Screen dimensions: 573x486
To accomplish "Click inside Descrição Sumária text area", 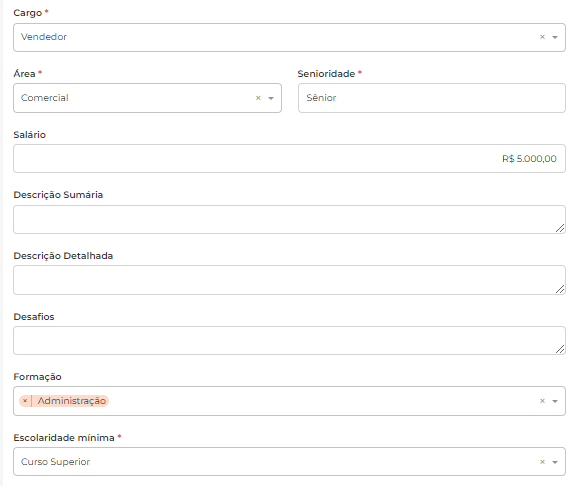I will point(289,219).
